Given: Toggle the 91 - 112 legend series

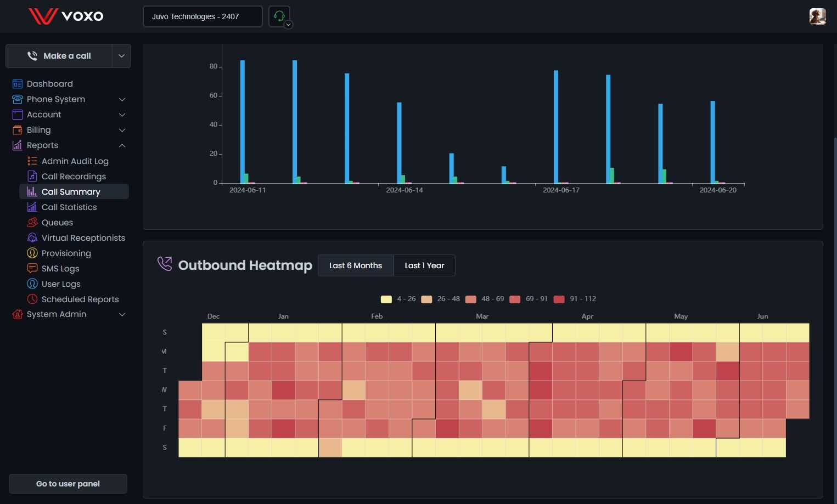Looking at the screenshot, I should click(x=575, y=299).
